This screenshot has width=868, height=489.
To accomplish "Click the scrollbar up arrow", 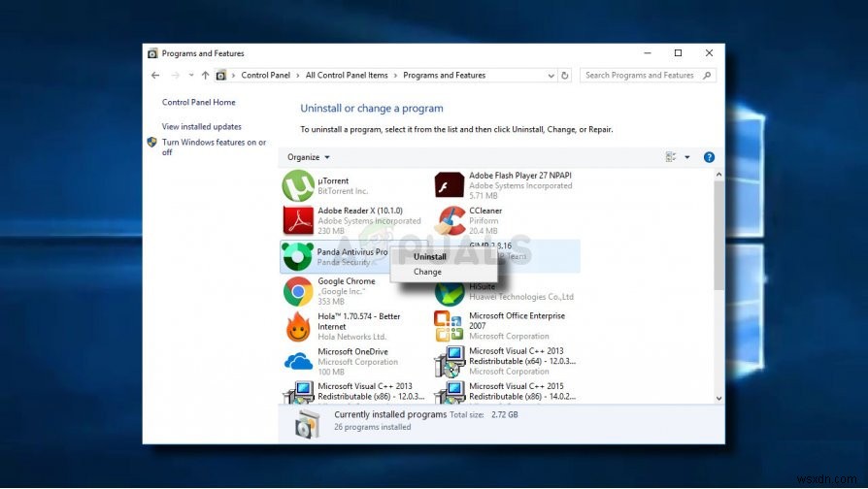I will click(718, 175).
